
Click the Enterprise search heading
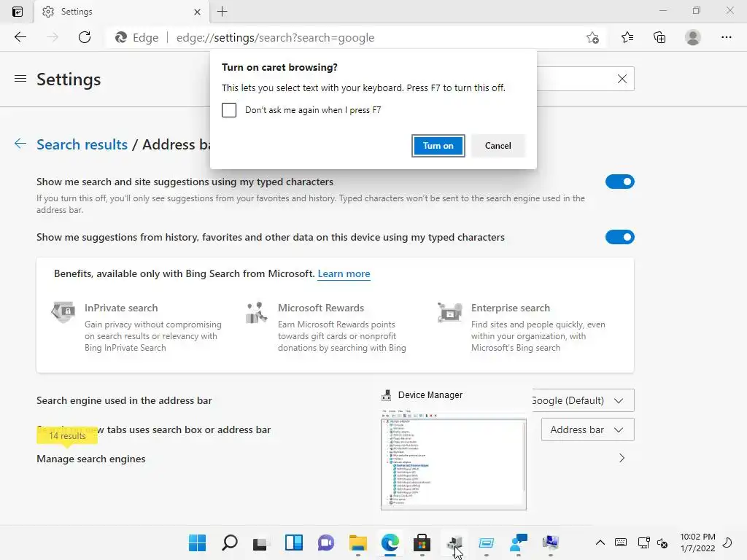point(510,308)
